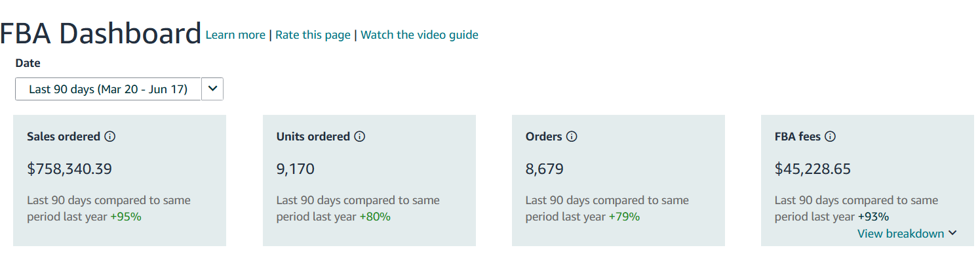Click the +93% FBA fees comparison figure
The image size is (980, 277).
tap(873, 217)
